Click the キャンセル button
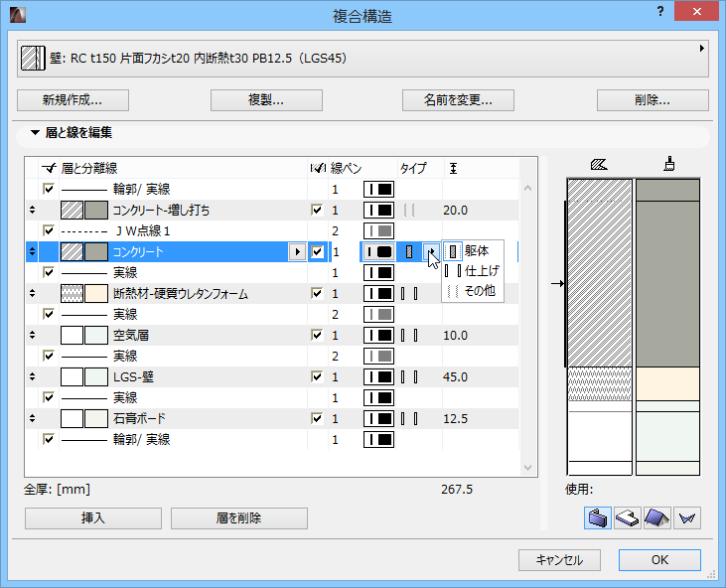The height and width of the screenshot is (588, 726). pos(559,560)
